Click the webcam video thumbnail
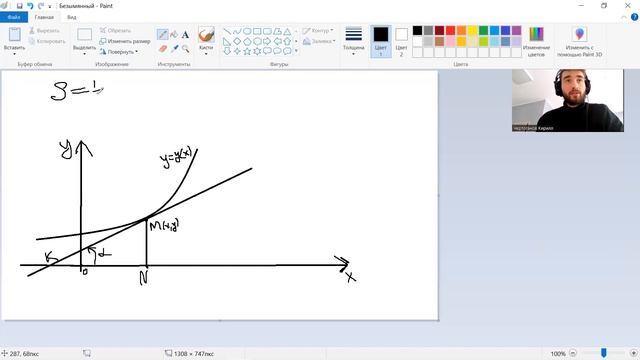640x360 pixels. point(568,100)
